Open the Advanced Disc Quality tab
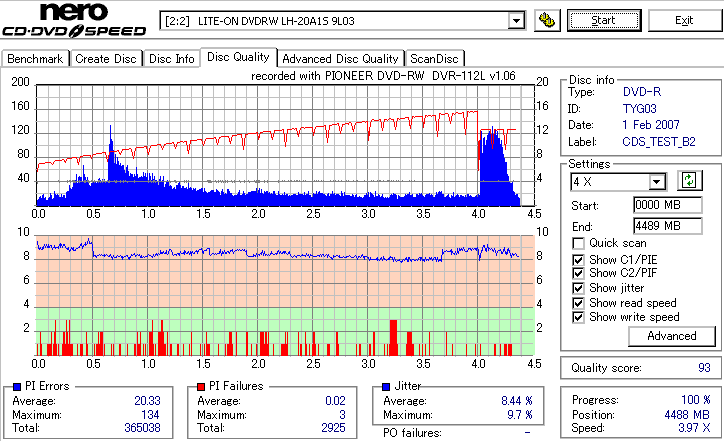Screen dimensions: 724x441 click(340, 59)
